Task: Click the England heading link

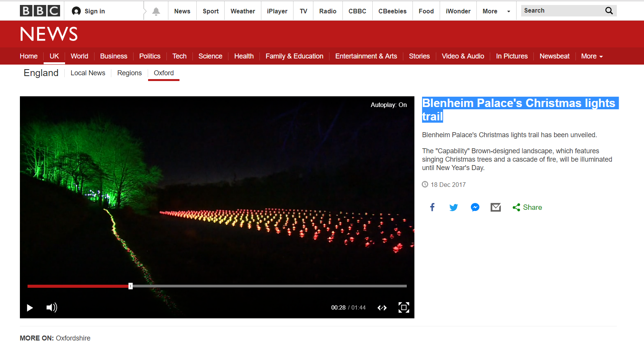Action: pos(41,73)
